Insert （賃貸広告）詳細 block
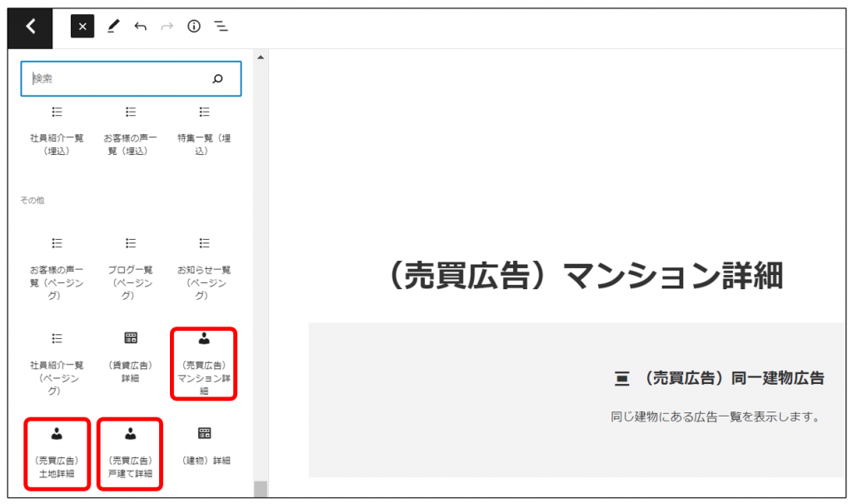This screenshot has height=504, width=853. [x=130, y=358]
